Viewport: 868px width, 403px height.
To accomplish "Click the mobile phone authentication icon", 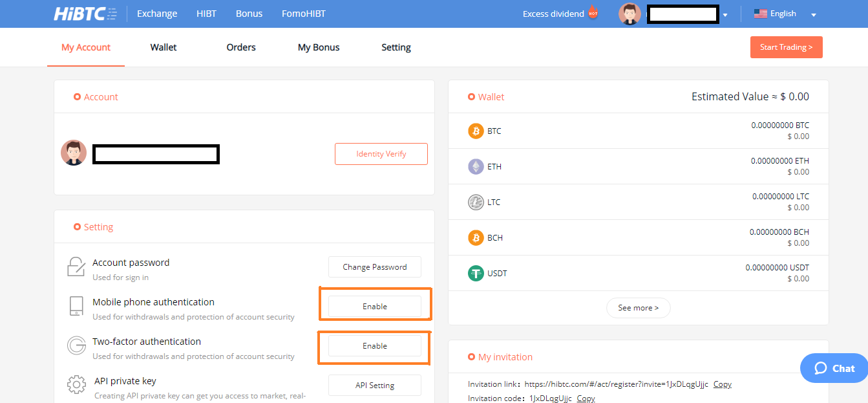I will [x=76, y=306].
